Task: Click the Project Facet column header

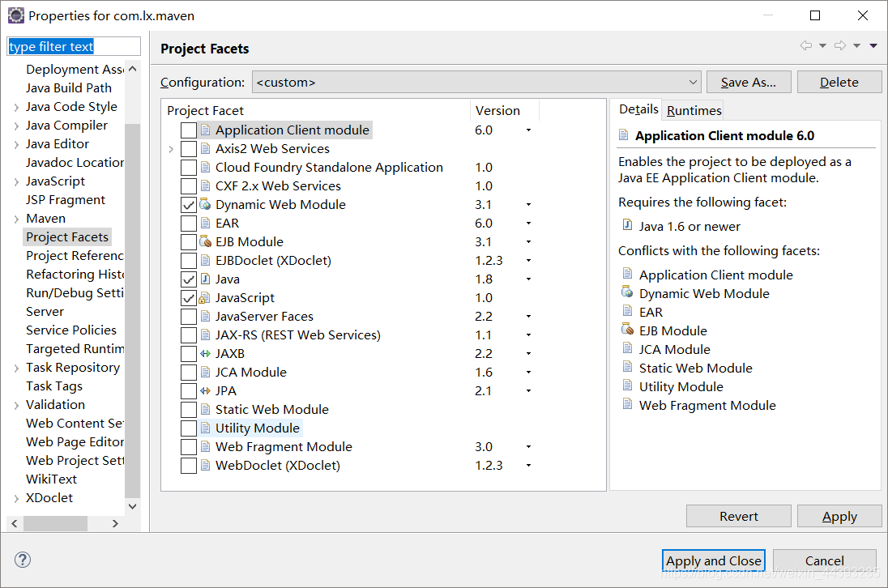Action: pyautogui.click(x=316, y=110)
